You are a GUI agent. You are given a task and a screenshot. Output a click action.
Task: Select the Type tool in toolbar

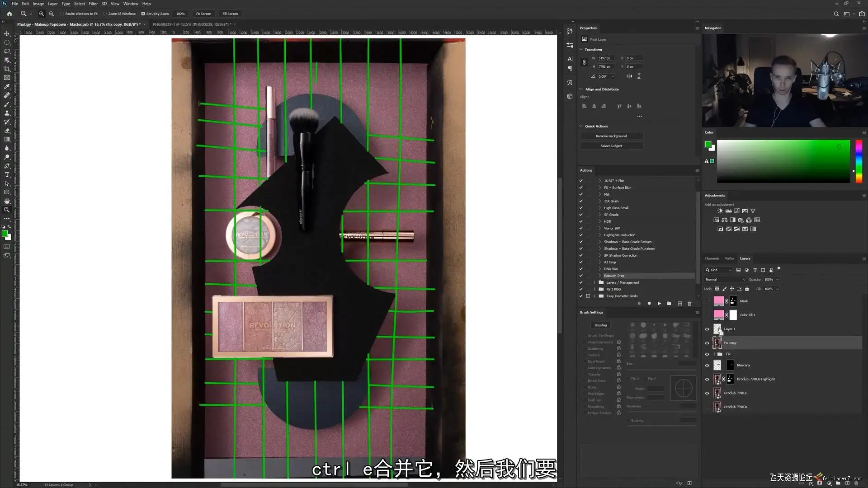point(7,175)
